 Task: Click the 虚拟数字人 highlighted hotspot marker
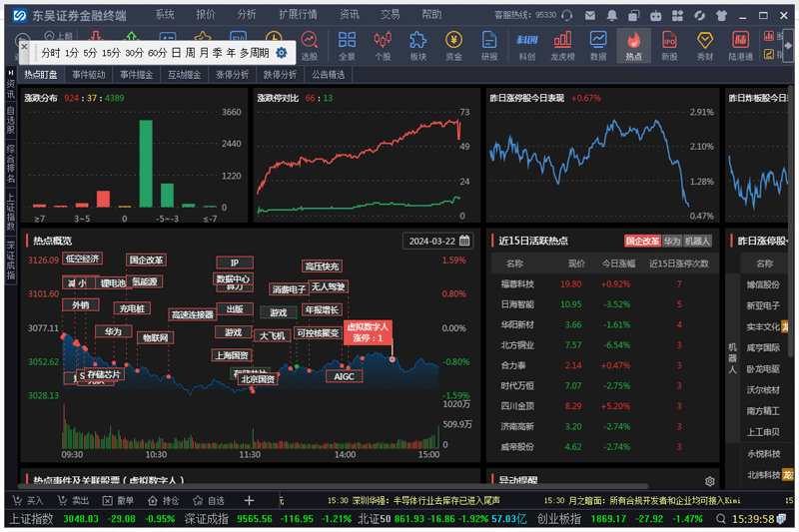click(368, 332)
